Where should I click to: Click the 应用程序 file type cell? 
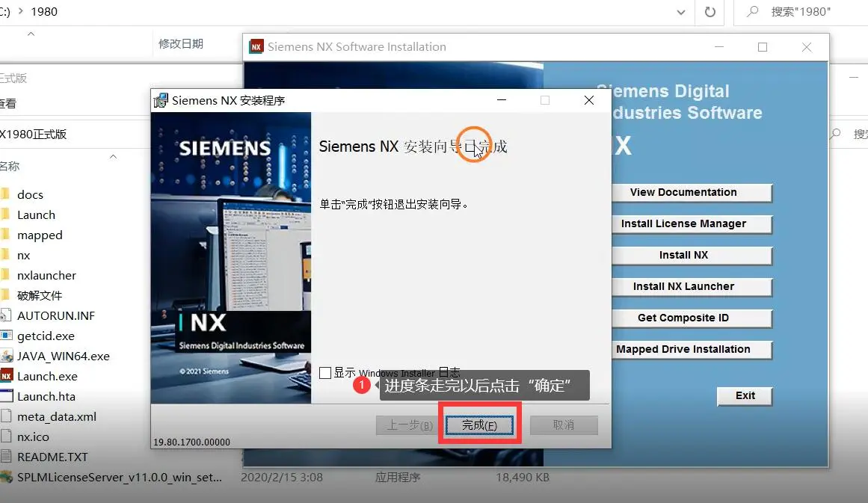tap(398, 477)
